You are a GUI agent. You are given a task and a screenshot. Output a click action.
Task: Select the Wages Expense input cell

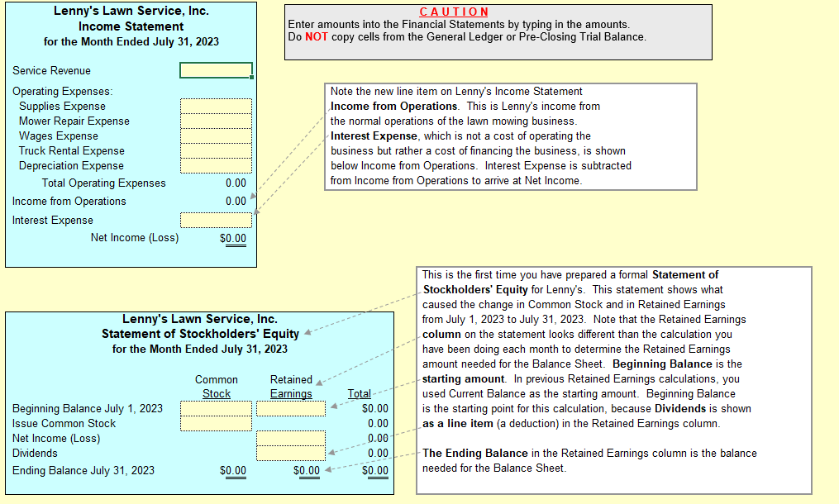pyautogui.click(x=215, y=136)
